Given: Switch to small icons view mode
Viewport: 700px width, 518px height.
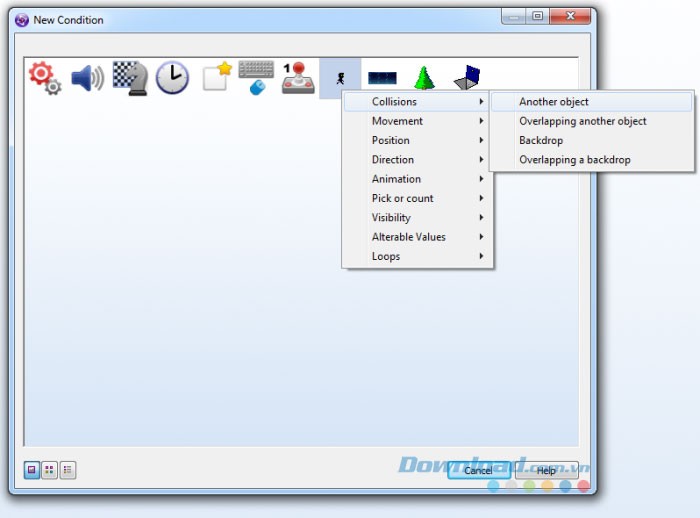Looking at the screenshot, I should 50,470.
